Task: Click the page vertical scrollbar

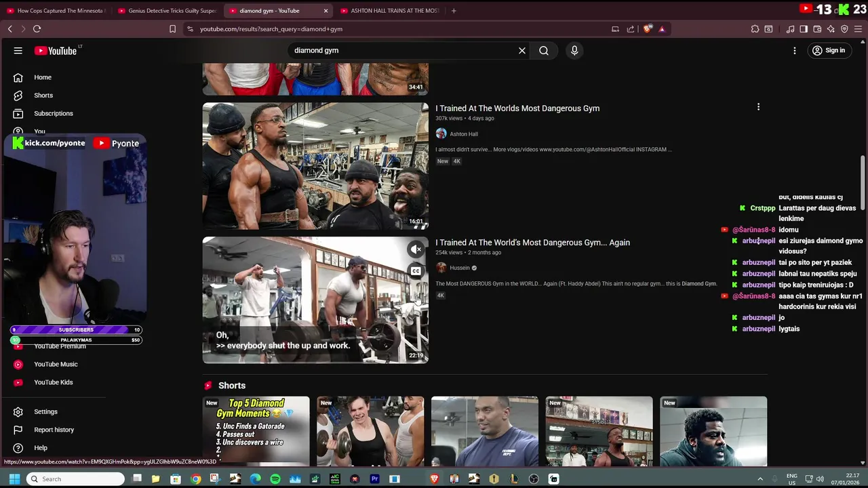Action: point(863,183)
